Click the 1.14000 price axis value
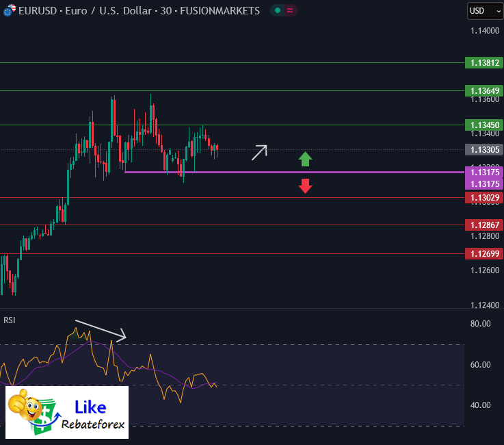This screenshot has height=445, width=504. coord(485,31)
